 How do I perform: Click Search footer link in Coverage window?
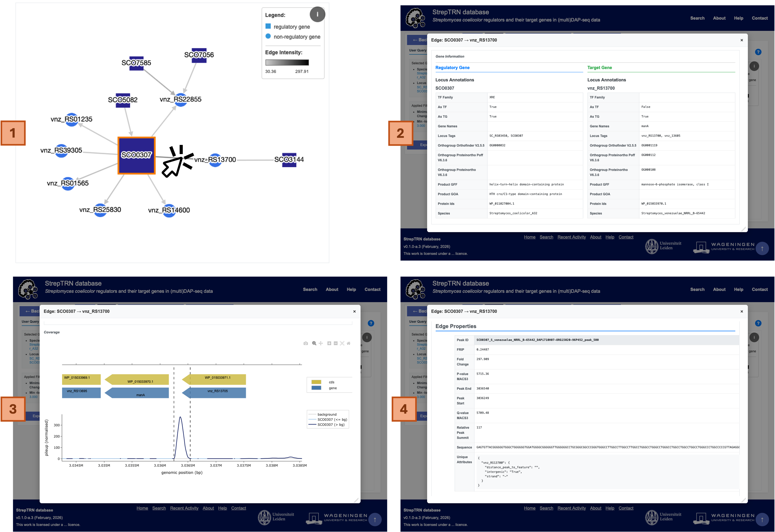click(x=159, y=508)
